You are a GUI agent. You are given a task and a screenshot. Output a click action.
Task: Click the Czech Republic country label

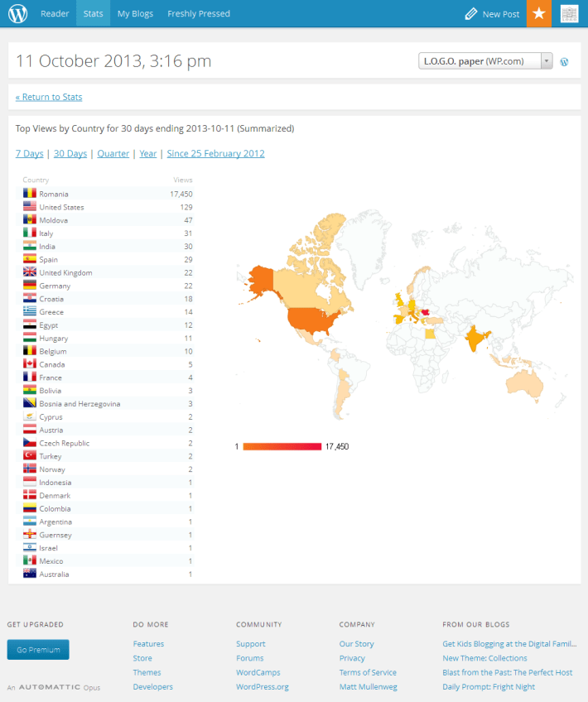tap(64, 443)
